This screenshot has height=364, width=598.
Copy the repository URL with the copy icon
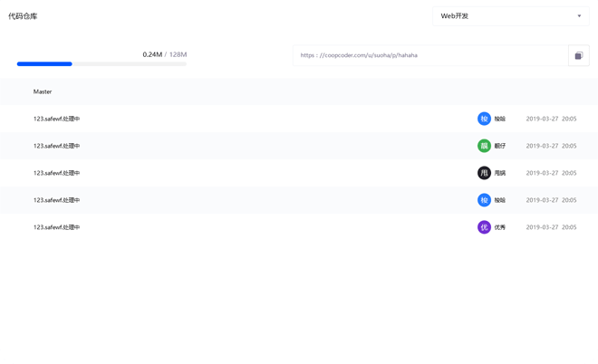[578, 55]
